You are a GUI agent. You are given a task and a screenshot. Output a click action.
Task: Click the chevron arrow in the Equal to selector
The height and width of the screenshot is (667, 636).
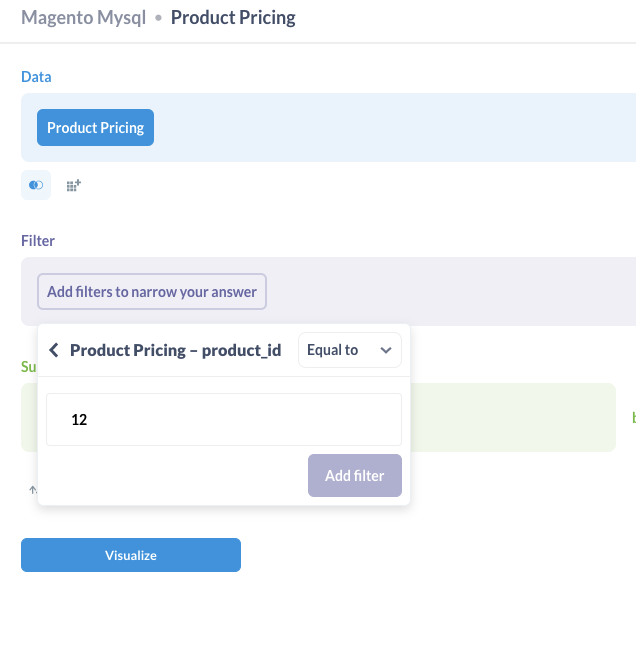(386, 350)
